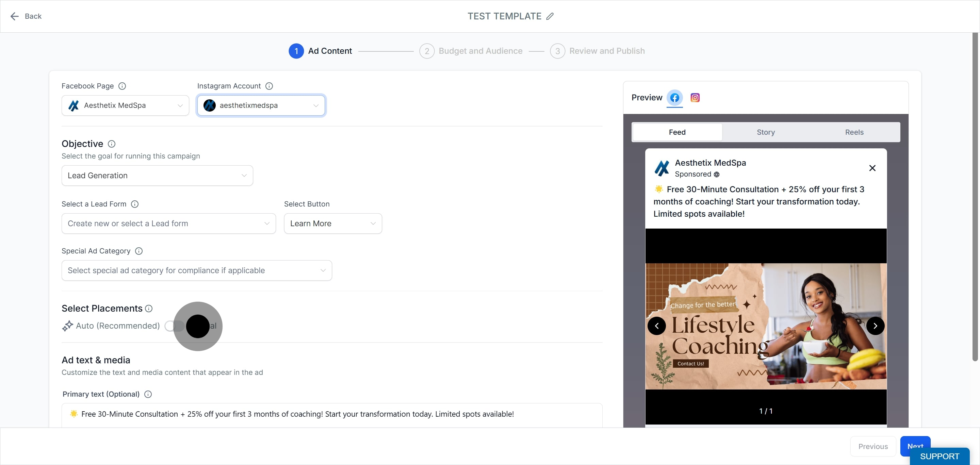The width and height of the screenshot is (980, 465).
Task: Show next preview image with right arrow
Action: [875, 326]
